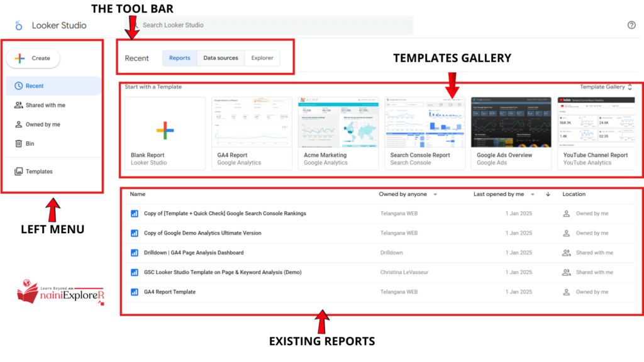This screenshot has height=362, width=644.
Task: Click the Drilldown owner cell
Action: pyautogui.click(x=391, y=253)
